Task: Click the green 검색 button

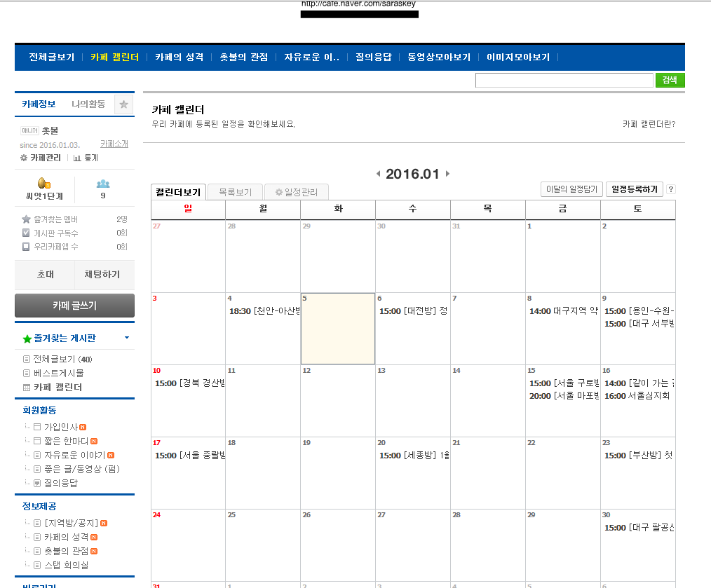Action: click(670, 80)
